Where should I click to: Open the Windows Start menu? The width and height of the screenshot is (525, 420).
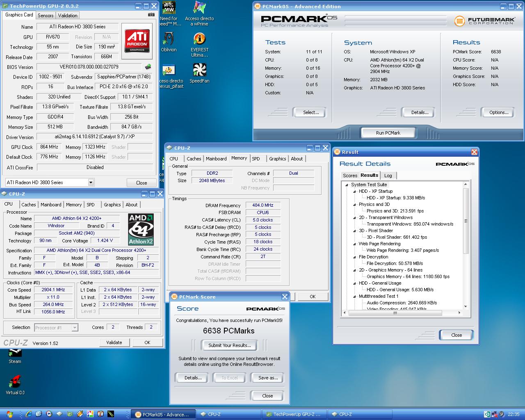click(x=9, y=414)
